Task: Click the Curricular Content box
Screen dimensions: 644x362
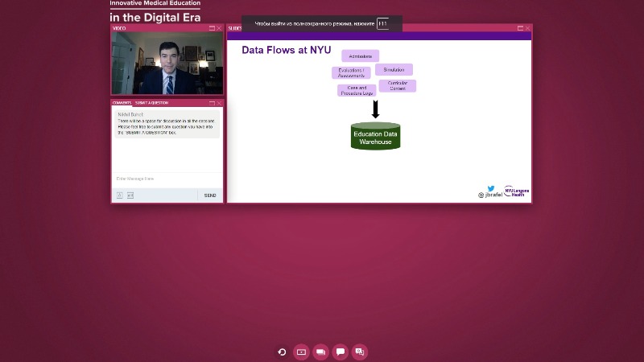Action: pos(398,86)
